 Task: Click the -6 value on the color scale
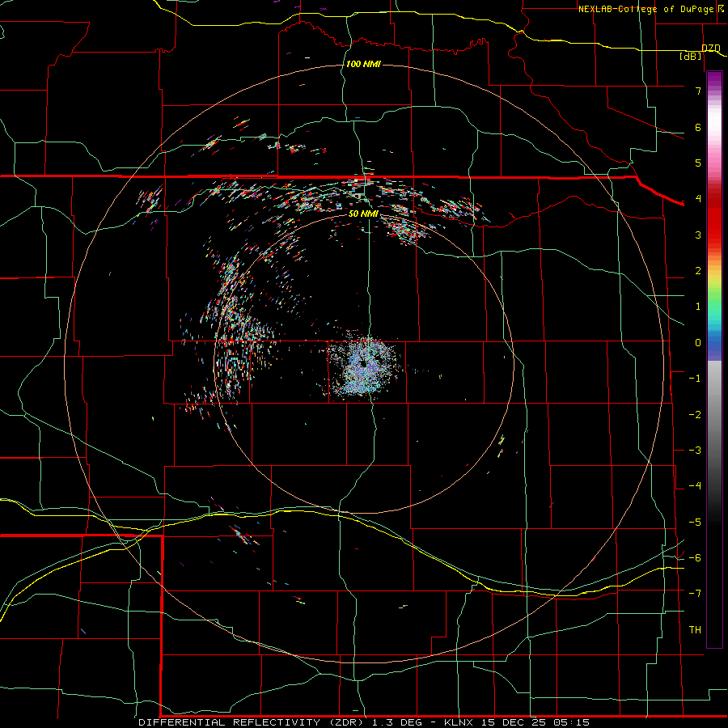point(695,558)
